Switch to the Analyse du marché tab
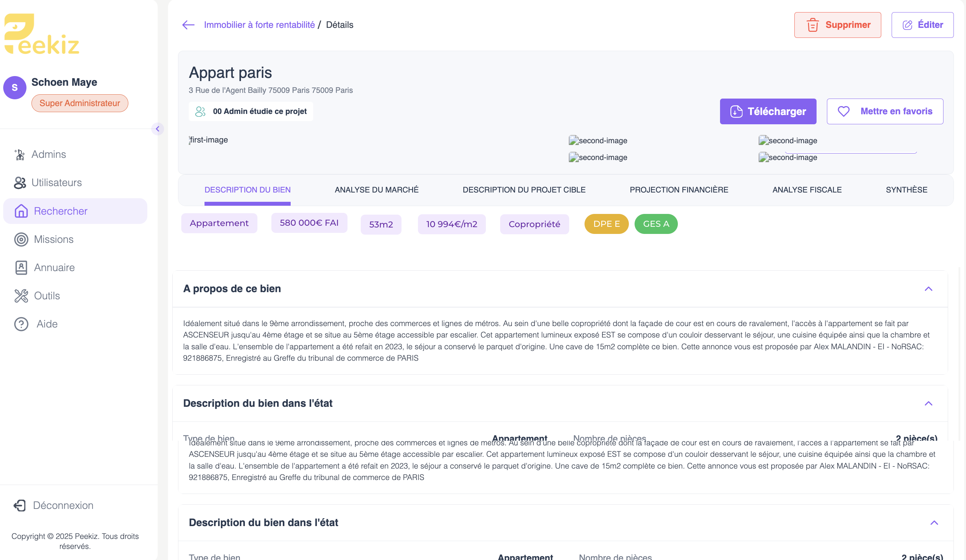The height and width of the screenshot is (560, 966). [376, 190]
